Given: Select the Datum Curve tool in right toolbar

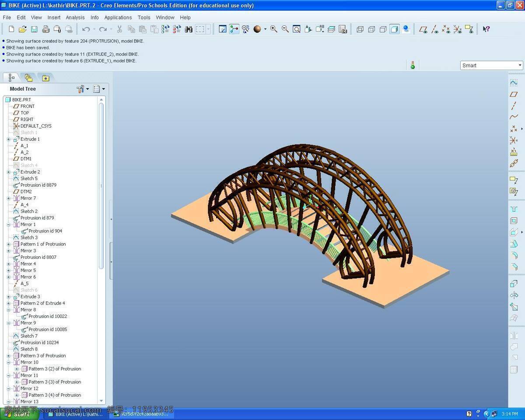Looking at the screenshot, I should pos(514,117).
